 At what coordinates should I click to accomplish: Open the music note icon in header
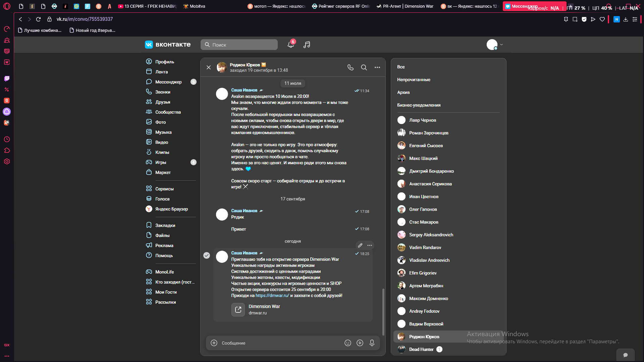[307, 45]
